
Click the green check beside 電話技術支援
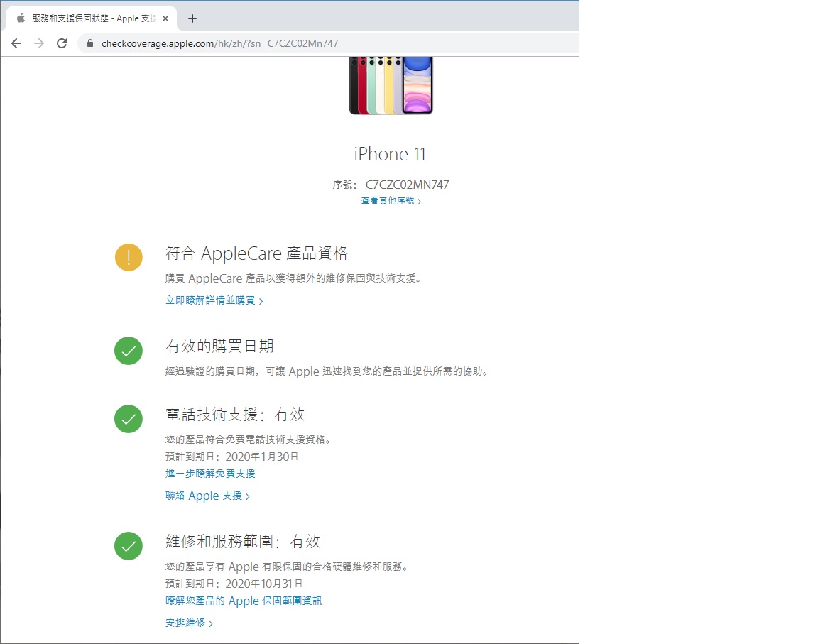129,419
